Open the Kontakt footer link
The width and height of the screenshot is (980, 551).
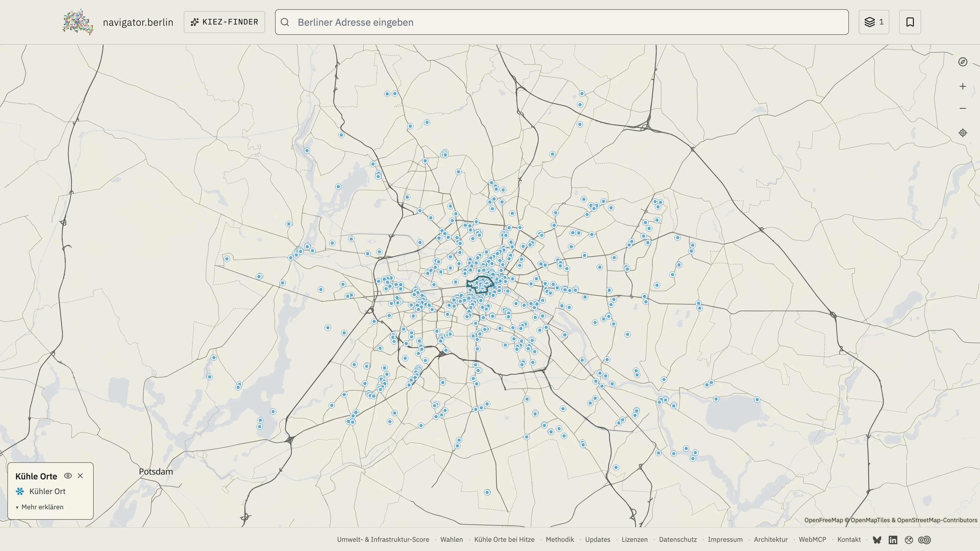pyautogui.click(x=849, y=540)
